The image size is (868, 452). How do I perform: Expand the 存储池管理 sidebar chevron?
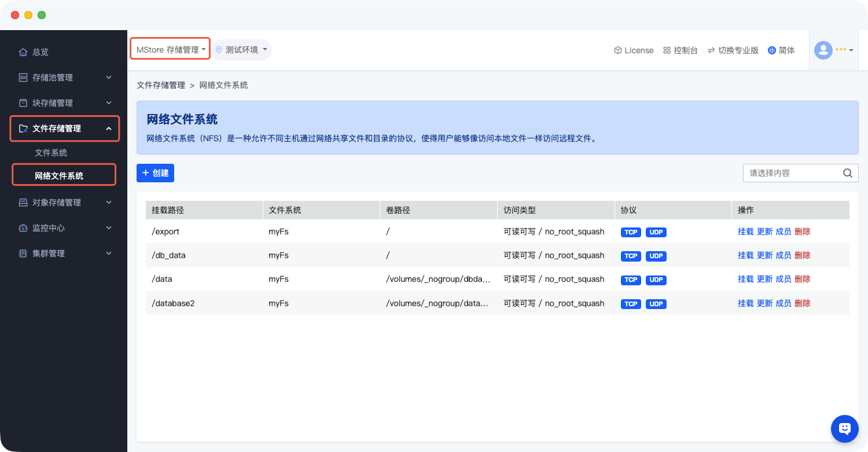109,78
